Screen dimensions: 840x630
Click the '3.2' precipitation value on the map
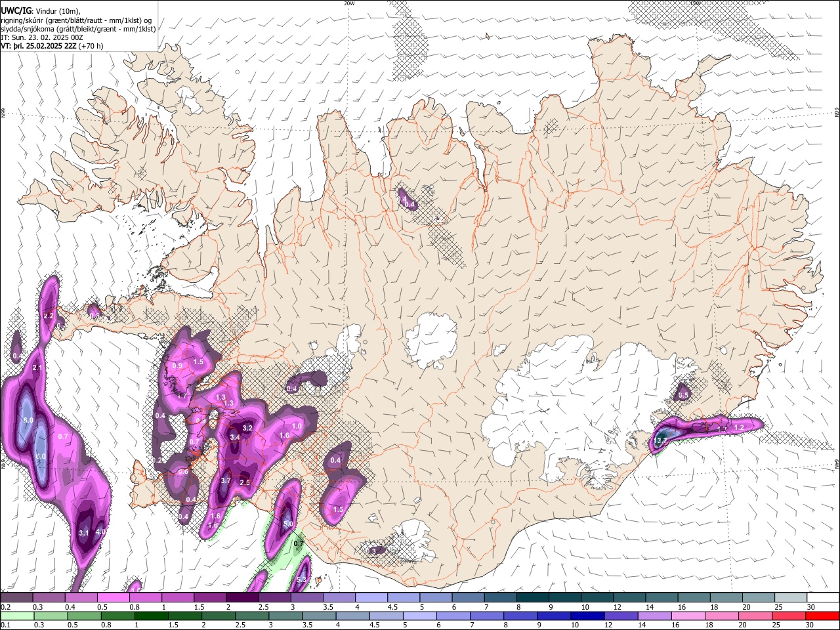[247, 428]
